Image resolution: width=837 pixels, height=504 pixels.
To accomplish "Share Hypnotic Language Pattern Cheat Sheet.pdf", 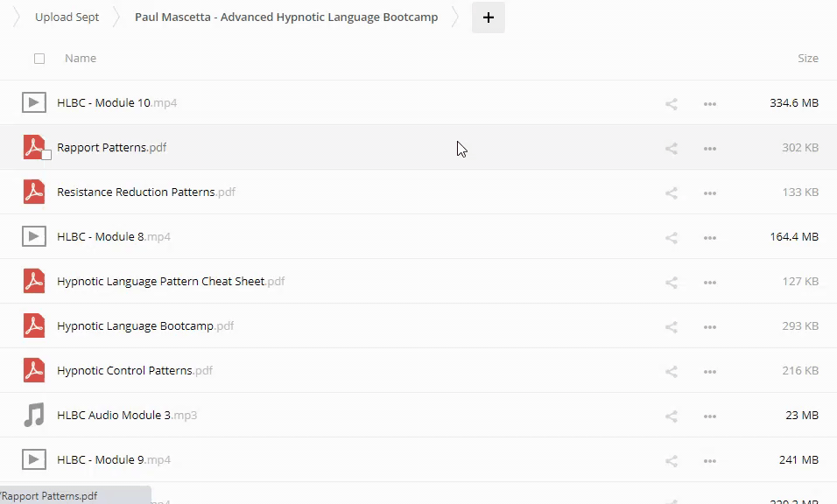I will (x=672, y=282).
